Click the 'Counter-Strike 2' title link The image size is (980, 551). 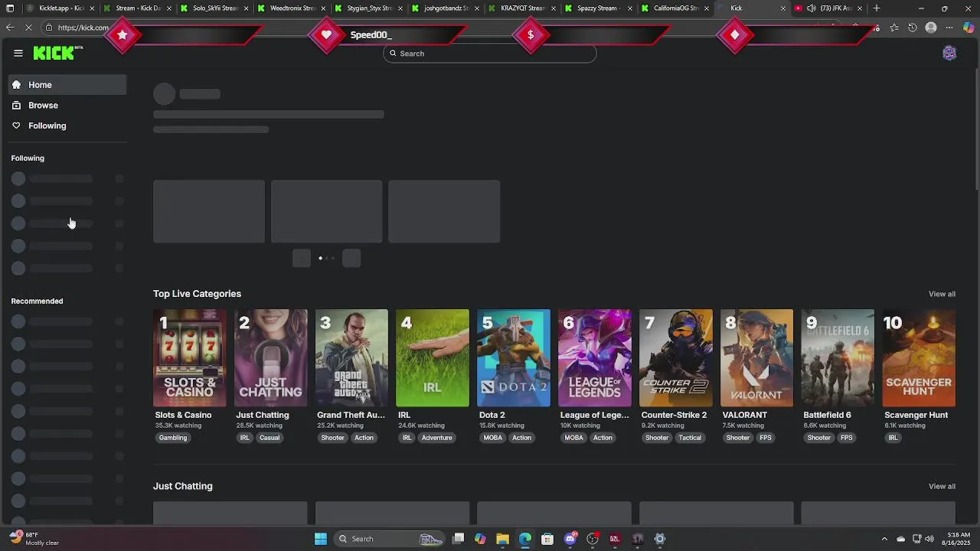point(674,415)
